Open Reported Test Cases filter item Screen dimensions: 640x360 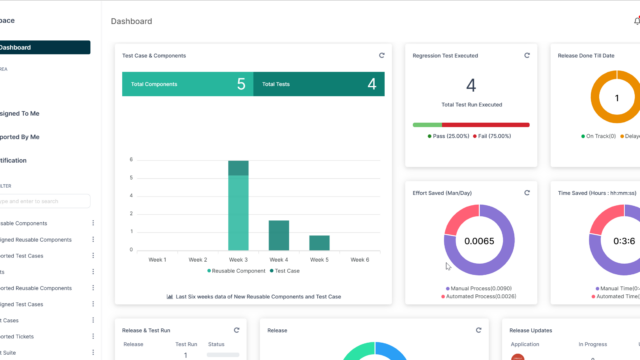[x=22, y=256]
